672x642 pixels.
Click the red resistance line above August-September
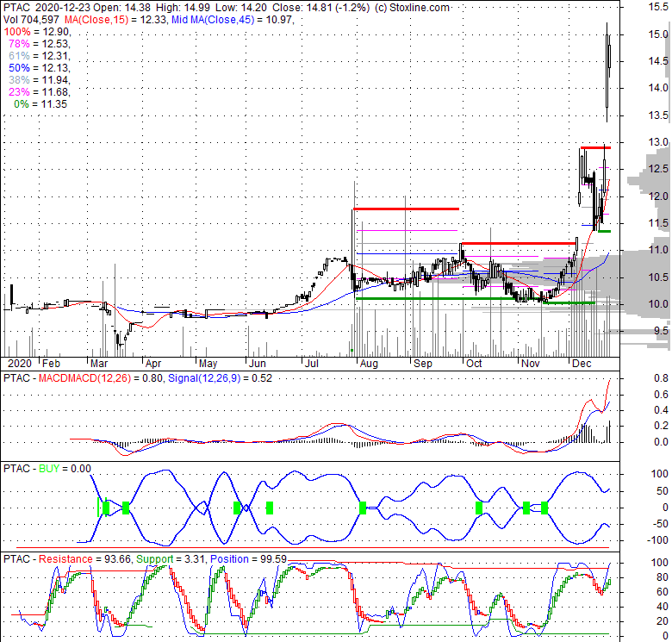click(406, 209)
